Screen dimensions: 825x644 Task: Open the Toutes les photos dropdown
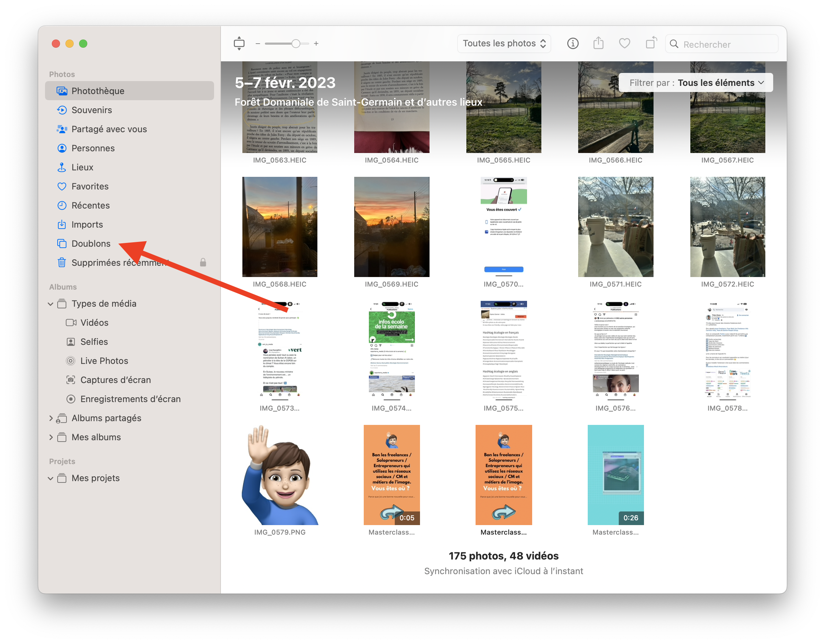(504, 43)
